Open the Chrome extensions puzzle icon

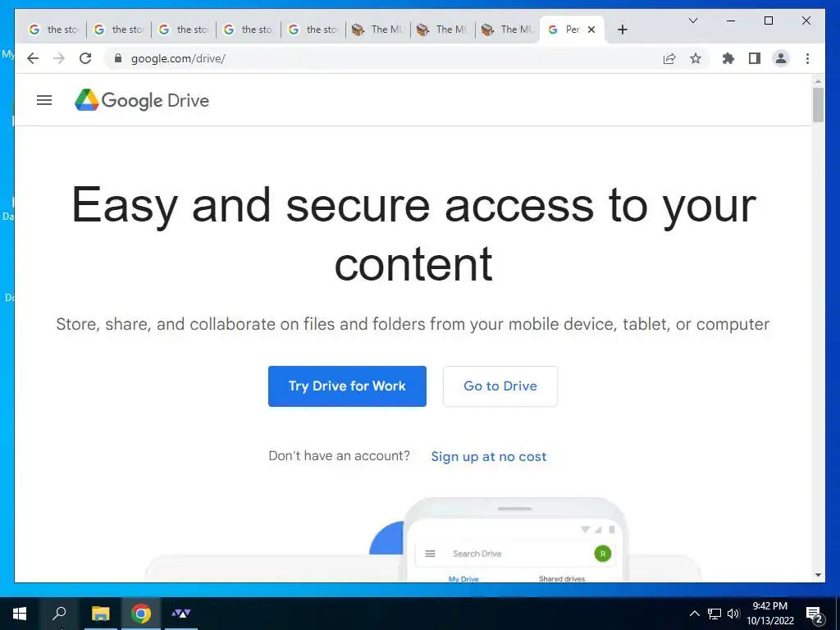coord(728,58)
